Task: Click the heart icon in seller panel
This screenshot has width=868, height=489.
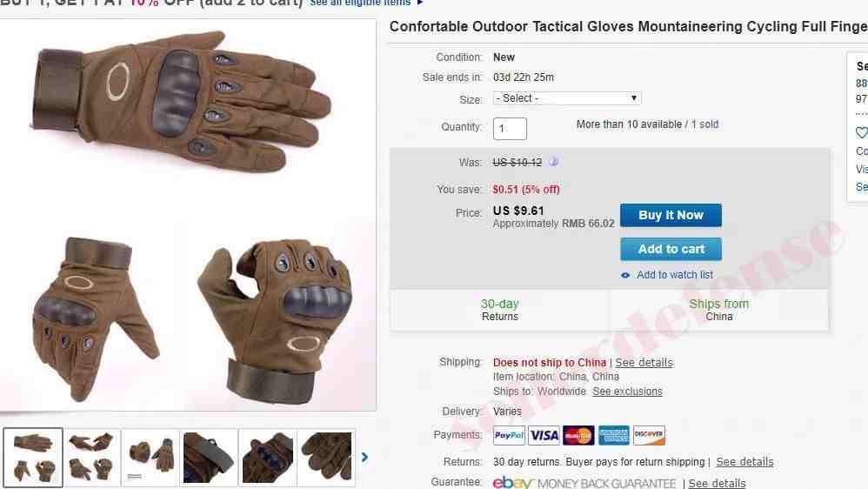Action: click(x=861, y=132)
